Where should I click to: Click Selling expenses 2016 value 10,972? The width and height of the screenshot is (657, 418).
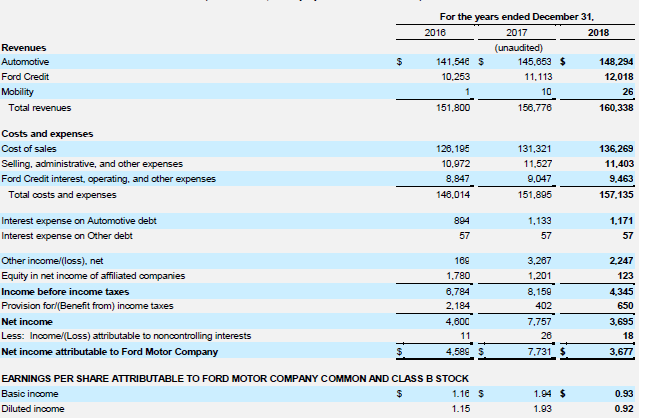pyautogui.click(x=455, y=164)
